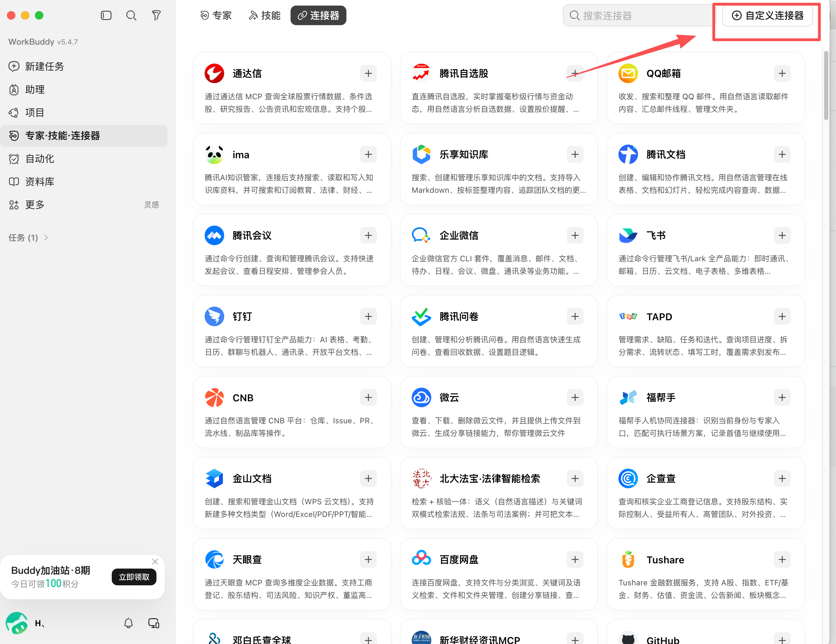Select 专家·技能·连接器 sidebar item
This screenshot has width=836, height=644.
click(84, 136)
